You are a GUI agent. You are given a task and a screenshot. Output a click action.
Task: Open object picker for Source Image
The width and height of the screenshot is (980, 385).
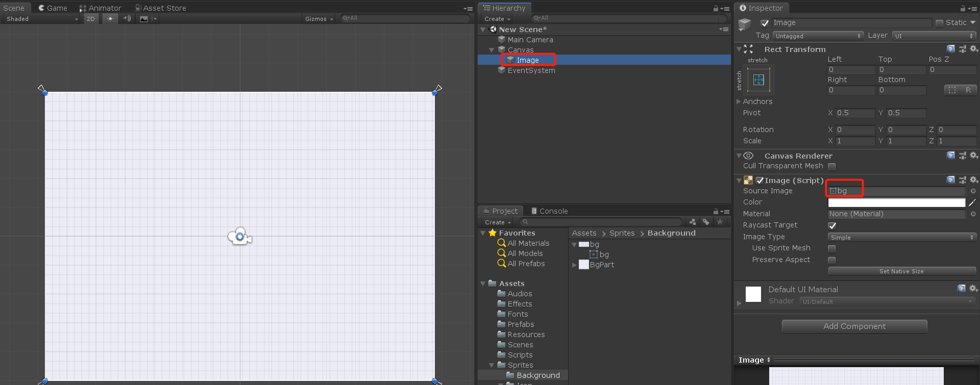coord(973,191)
